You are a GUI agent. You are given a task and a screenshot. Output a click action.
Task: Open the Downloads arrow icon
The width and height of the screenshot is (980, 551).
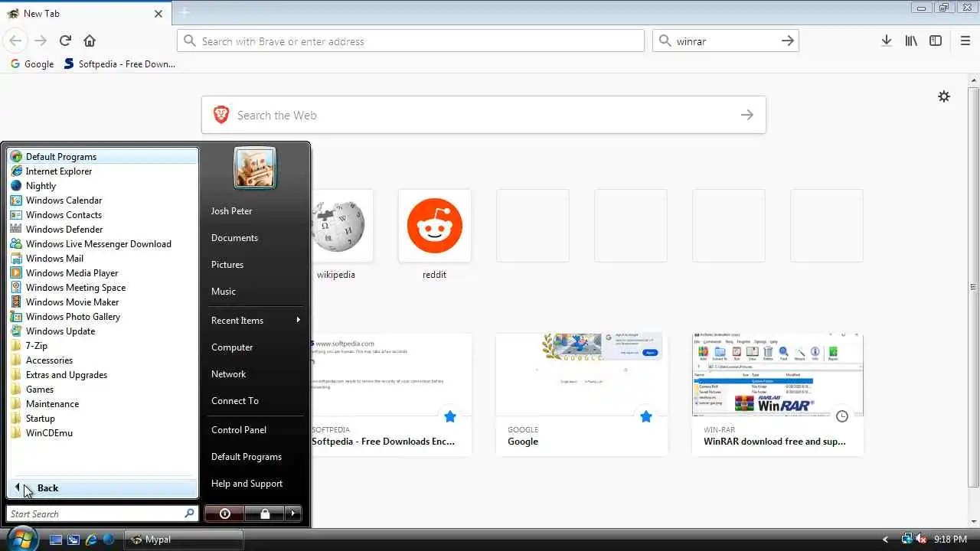click(x=887, y=41)
